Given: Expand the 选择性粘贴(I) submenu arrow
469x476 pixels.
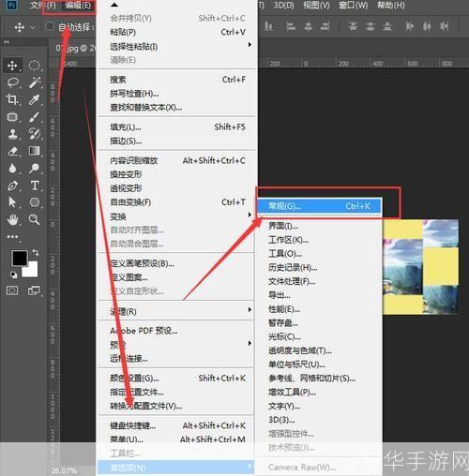Looking at the screenshot, I should coord(250,45).
